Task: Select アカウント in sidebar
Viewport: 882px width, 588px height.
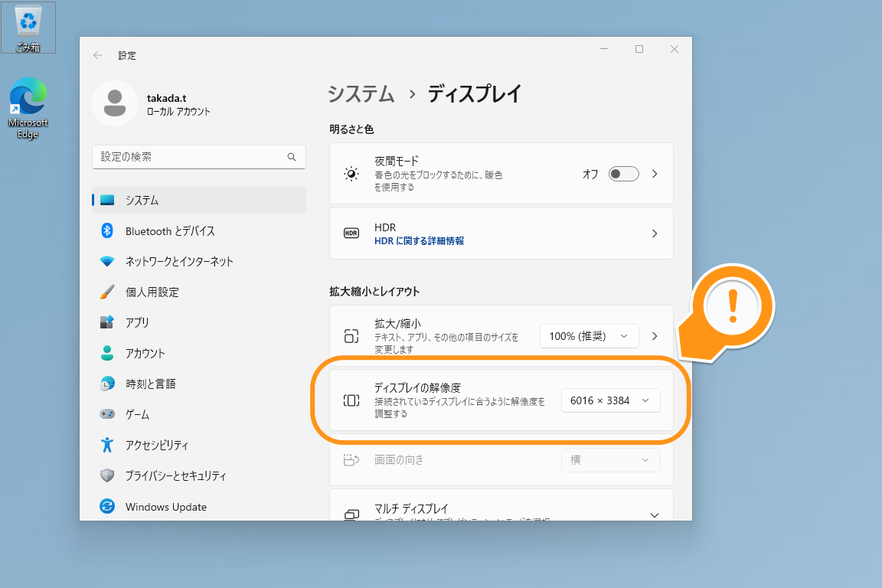Action: [199, 353]
